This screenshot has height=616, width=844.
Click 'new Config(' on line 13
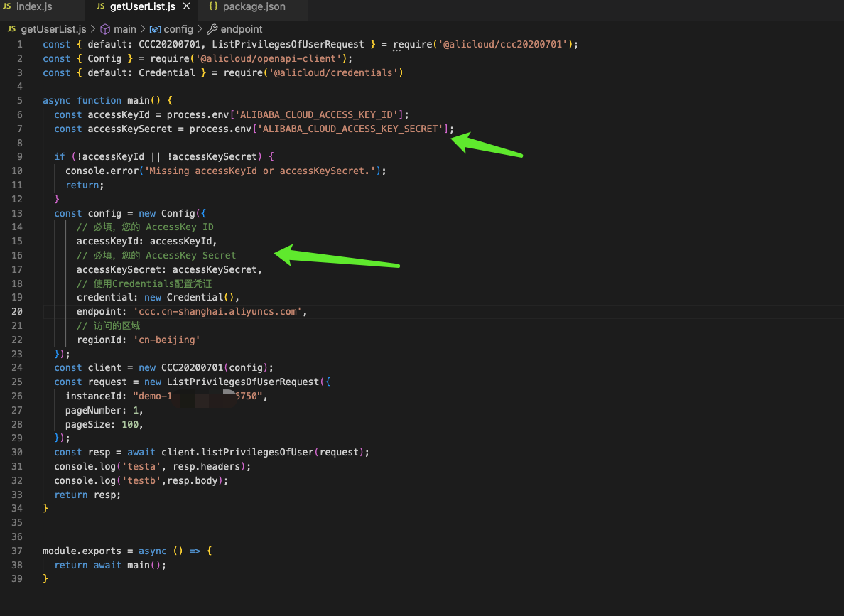click(170, 213)
